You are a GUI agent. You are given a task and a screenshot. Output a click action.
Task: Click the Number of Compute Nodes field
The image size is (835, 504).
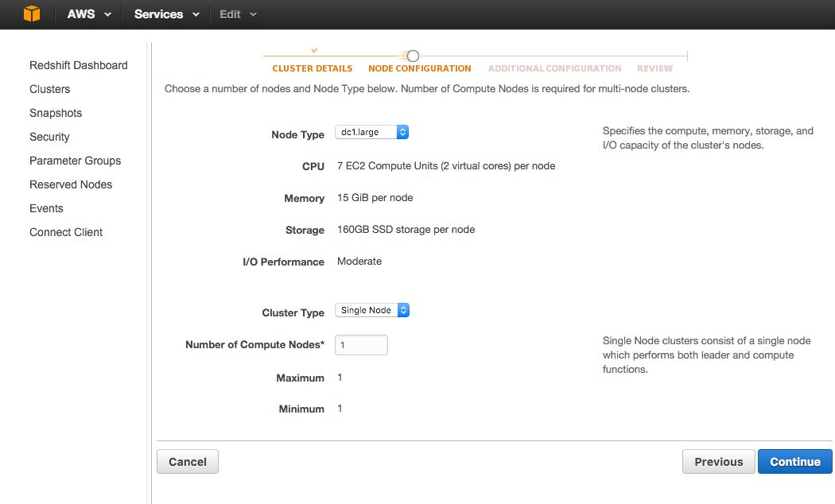[361, 345]
